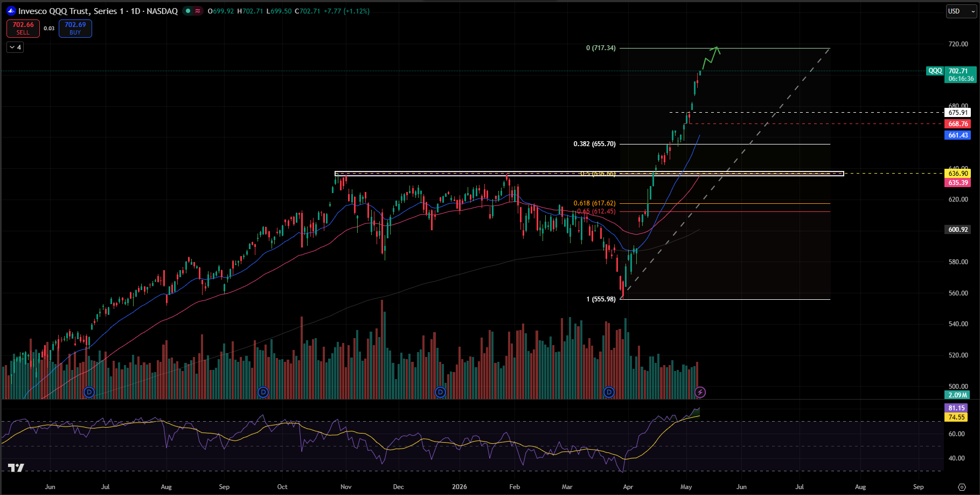Click the pink 635.39 price label
This screenshot has height=495, width=980.
click(x=958, y=183)
